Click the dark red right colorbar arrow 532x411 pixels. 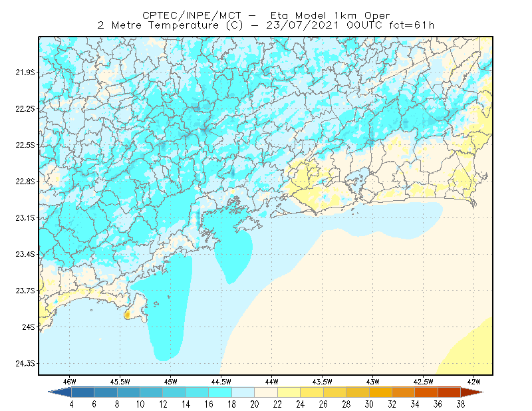tap(472, 392)
